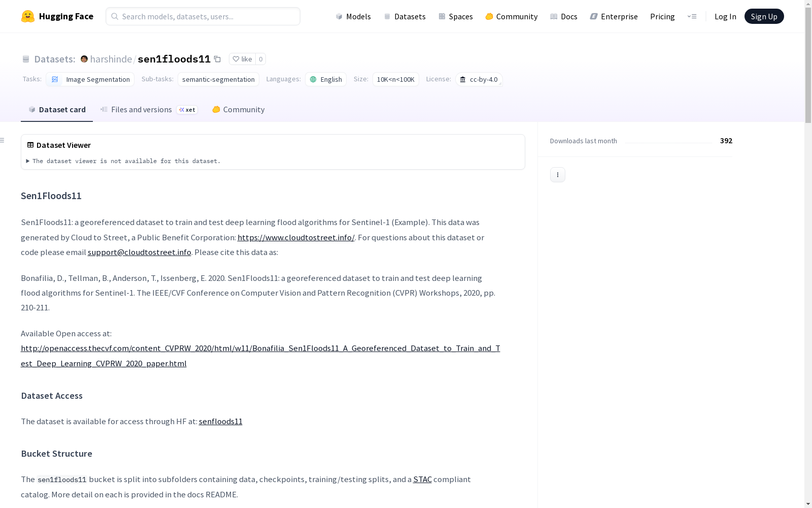Select the English language tag
The height and width of the screenshot is (508, 812).
[x=326, y=79]
